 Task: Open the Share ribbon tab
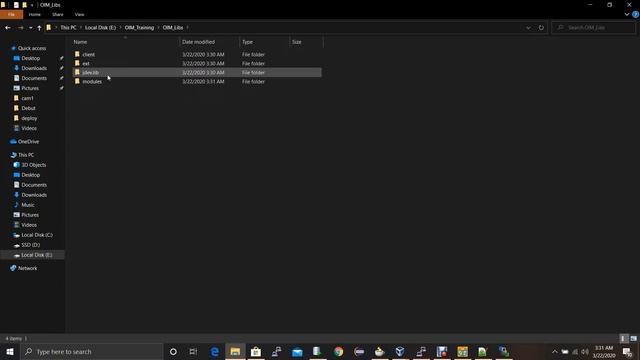(x=58, y=14)
